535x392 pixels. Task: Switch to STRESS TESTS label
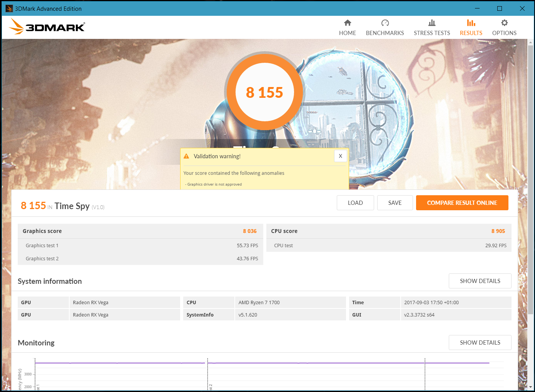pos(432,33)
